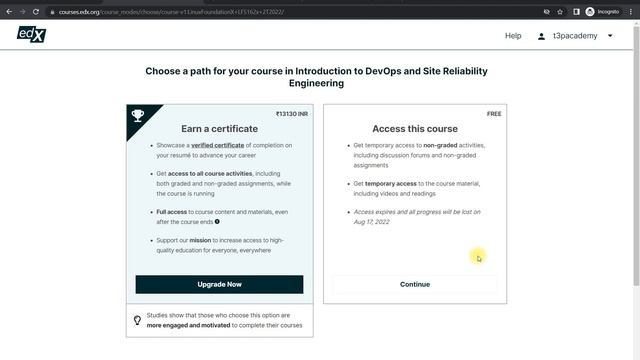
Task: Click 'access to all course activities' text
Action: (210, 173)
